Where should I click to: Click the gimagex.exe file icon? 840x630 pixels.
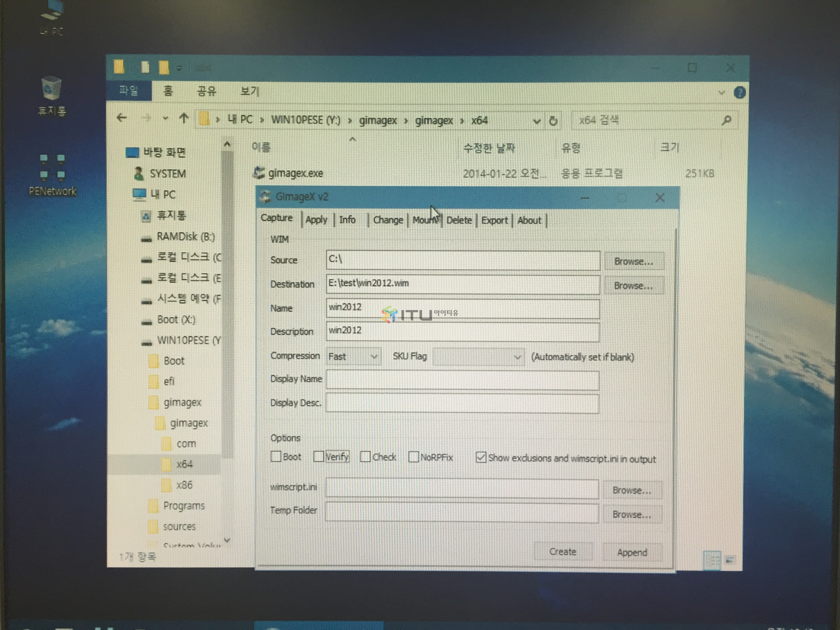pyautogui.click(x=259, y=173)
